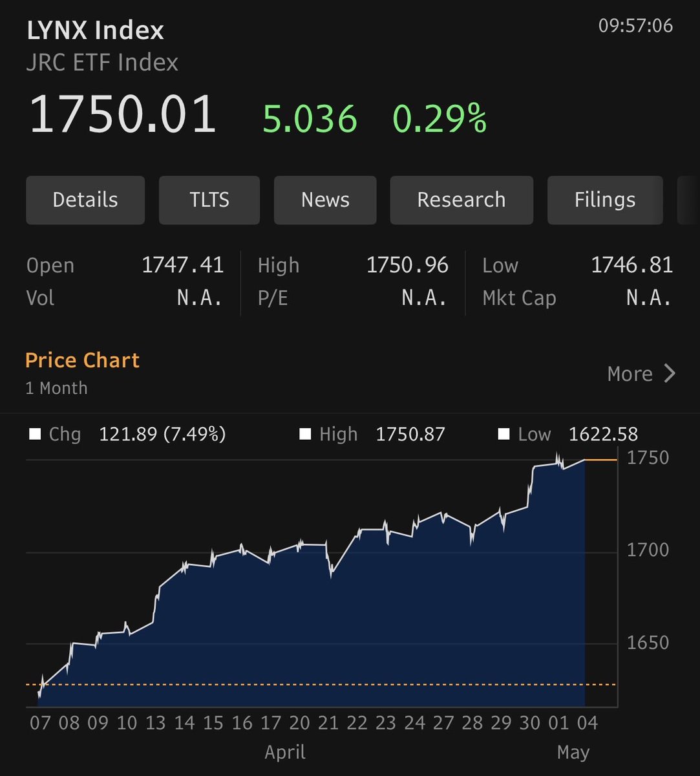
Task: Select the Price Chart heading
Action: click(x=82, y=360)
